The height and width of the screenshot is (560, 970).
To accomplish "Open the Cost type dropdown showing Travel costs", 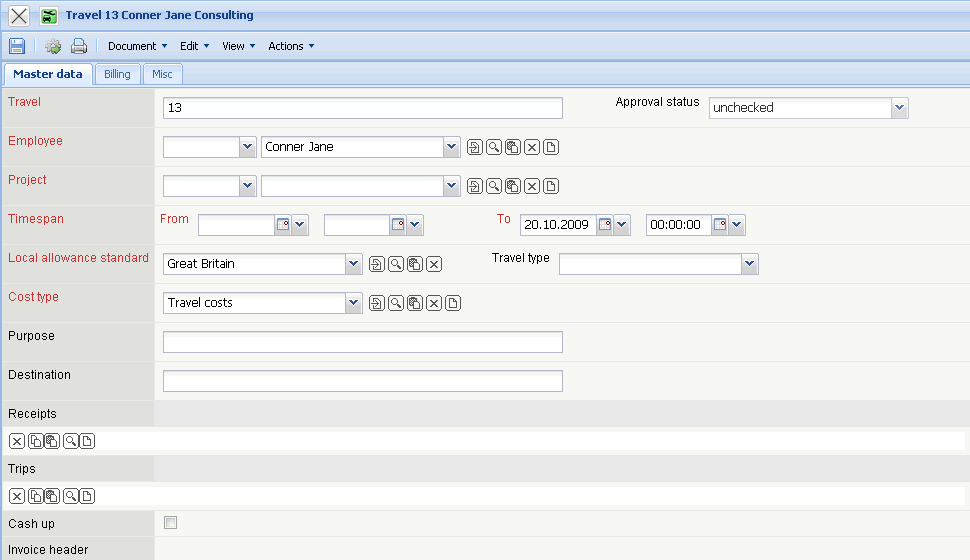I will pyautogui.click(x=352, y=303).
